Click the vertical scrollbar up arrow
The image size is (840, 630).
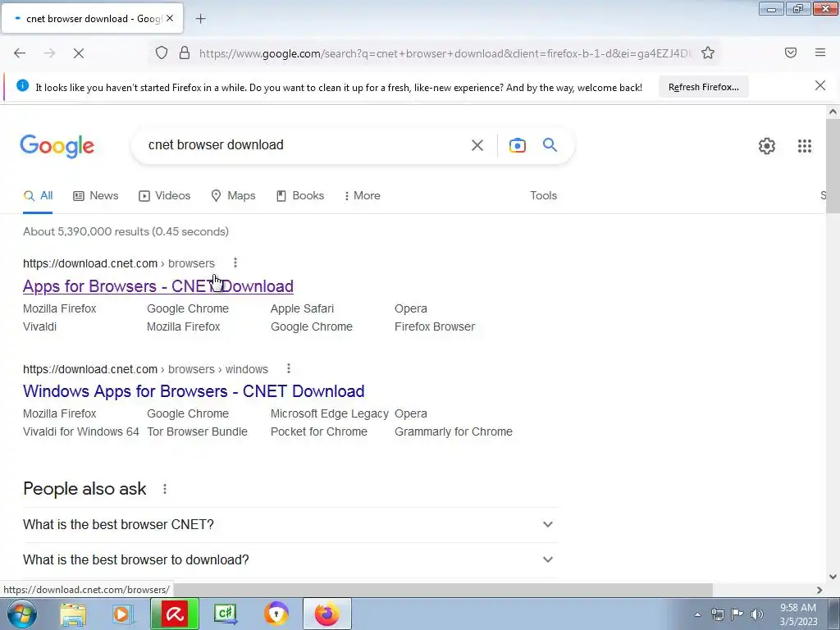tap(833, 112)
